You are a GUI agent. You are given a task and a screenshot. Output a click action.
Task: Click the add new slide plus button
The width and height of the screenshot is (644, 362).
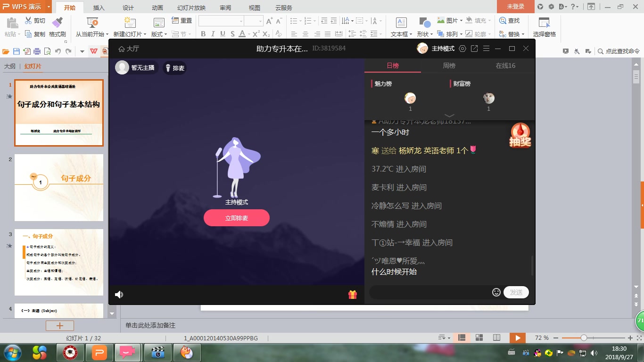(60, 326)
